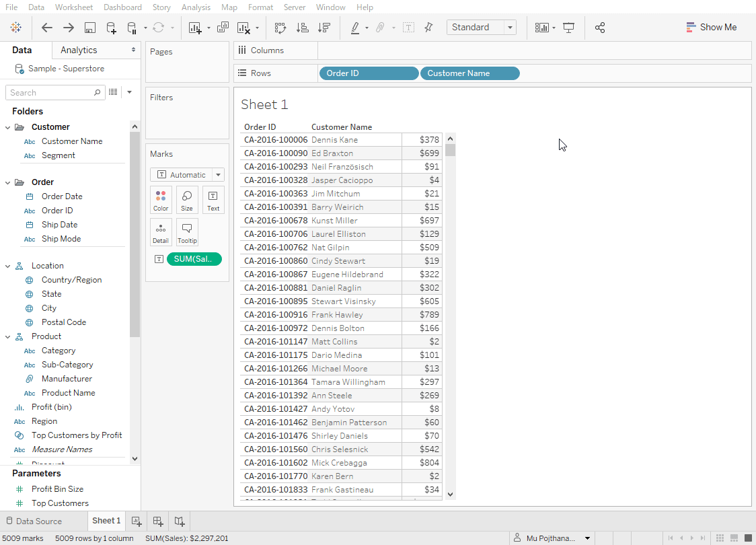This screenshot has width=756, height=545.
Task: Click the Detail marks card
Action: tap(161, 232)
